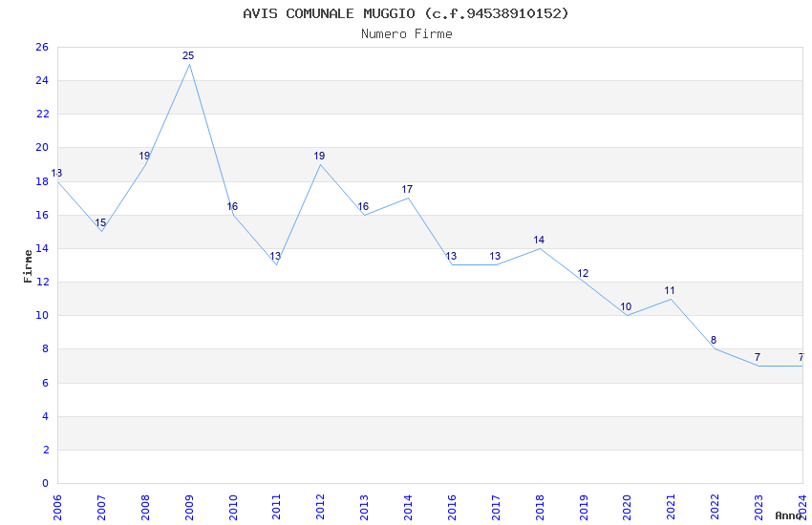Click the y-axis tick label 26
Image resolution: width=812 pixels, height=525 pixels.
pos(42,47)
